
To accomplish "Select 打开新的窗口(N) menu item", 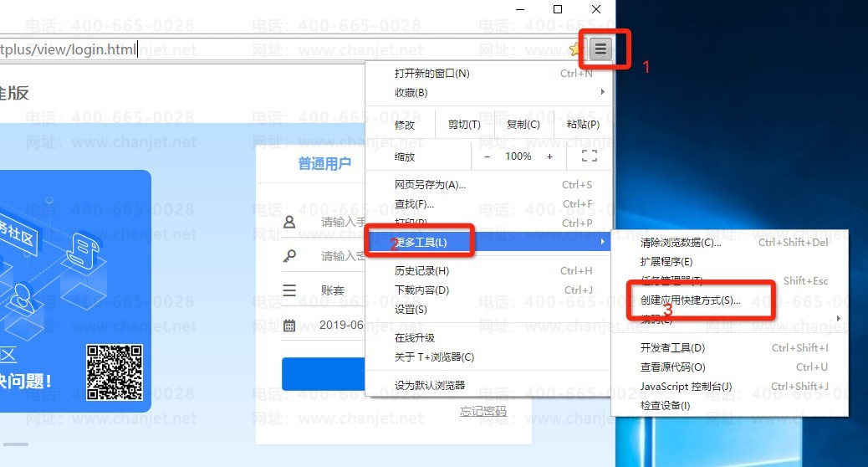I will 488,73.
